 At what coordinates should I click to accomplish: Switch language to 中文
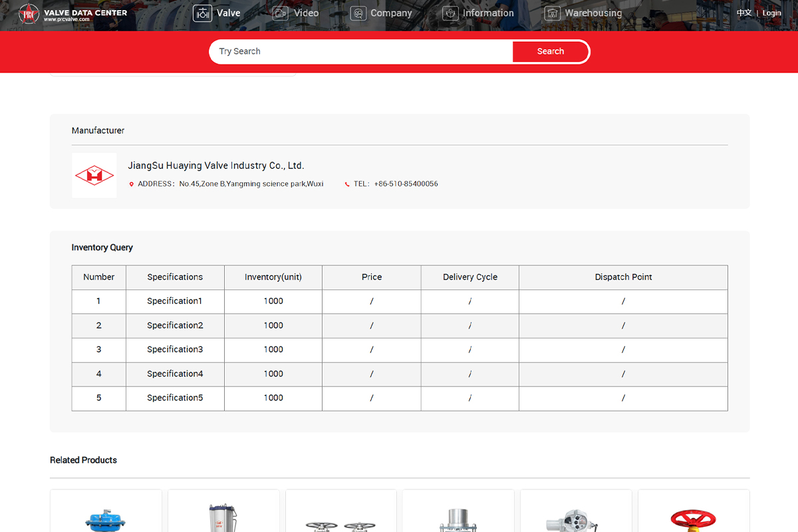743,13
